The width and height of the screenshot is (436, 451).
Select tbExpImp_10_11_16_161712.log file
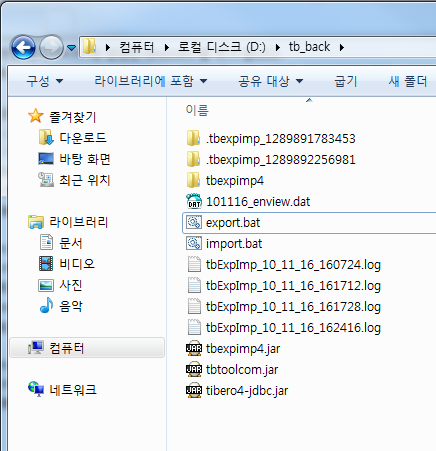click(x=293, y=286)
